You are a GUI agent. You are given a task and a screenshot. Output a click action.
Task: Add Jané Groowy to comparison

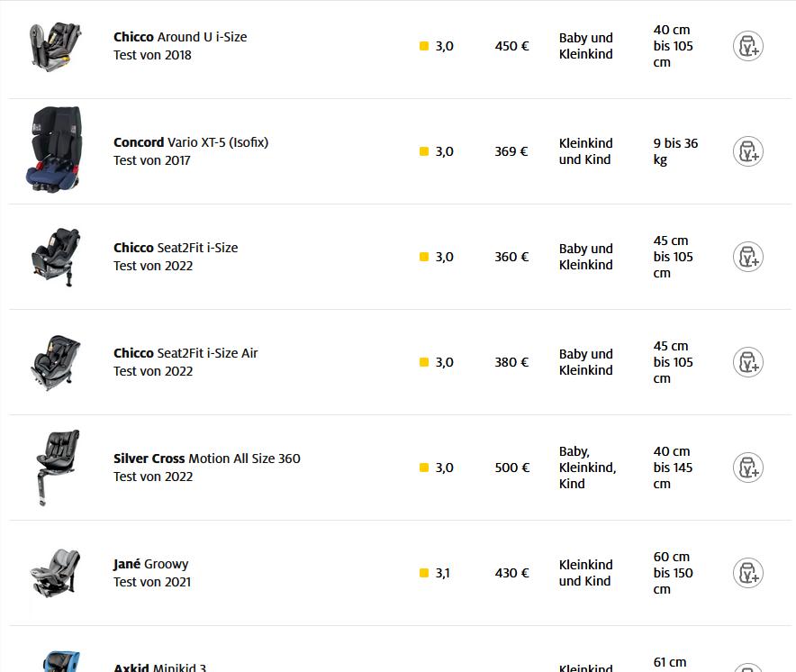[747, 573]
